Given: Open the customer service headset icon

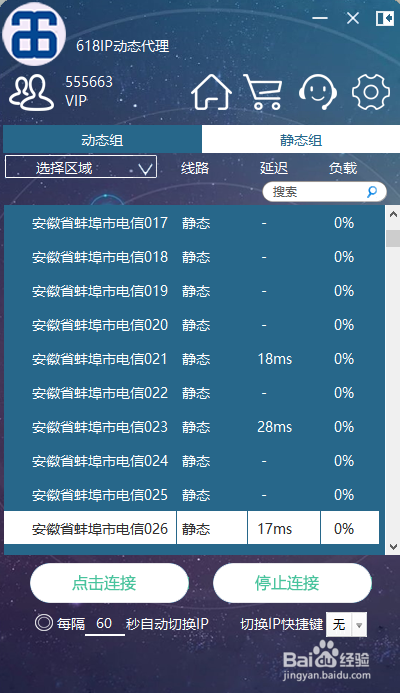Looking at the screenshot, I should tap(318, 92).
